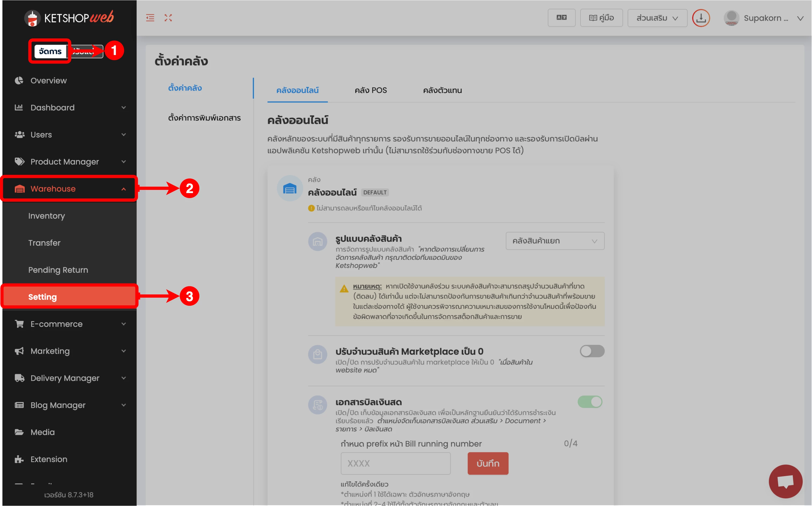The image size is (812, 506).
Task: Open the chat support bubble
Action: pos(785,481)
